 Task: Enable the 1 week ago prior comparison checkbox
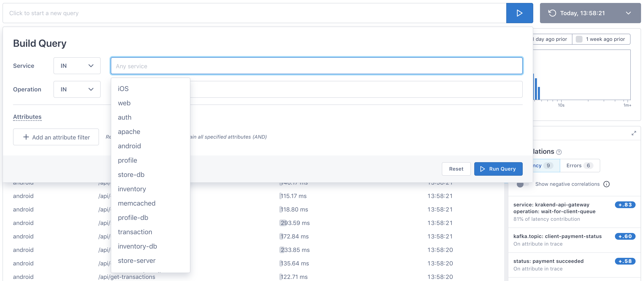pos(580,39)
